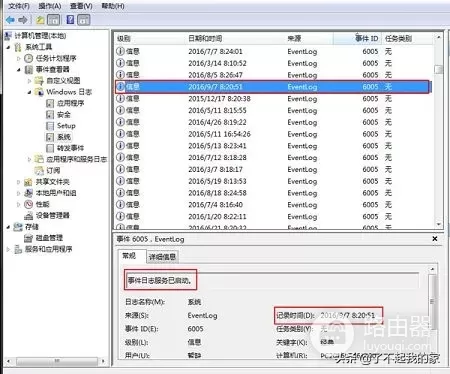Click the 任务计划程序 clock icon
The height and width of the screenshot is (374, 450).
pyautogui.click(x=29, y=58)
